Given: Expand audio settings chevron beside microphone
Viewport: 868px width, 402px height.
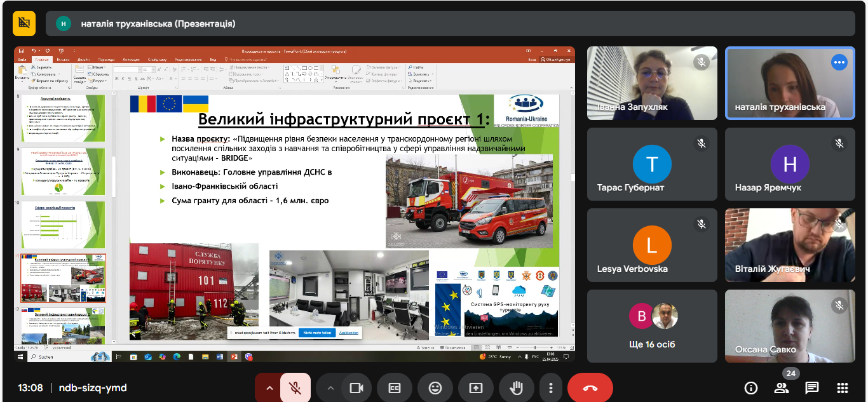Looking at the screenshot, I should coord(269,388).
